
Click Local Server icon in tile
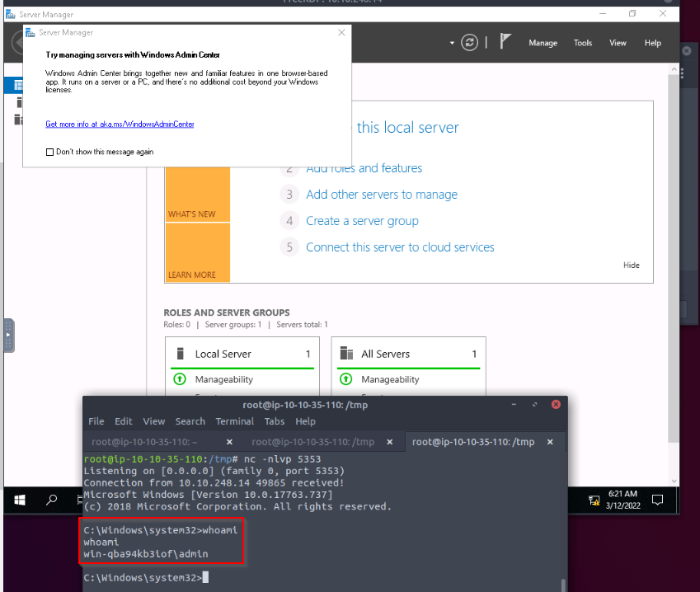[x=181, y=354]
